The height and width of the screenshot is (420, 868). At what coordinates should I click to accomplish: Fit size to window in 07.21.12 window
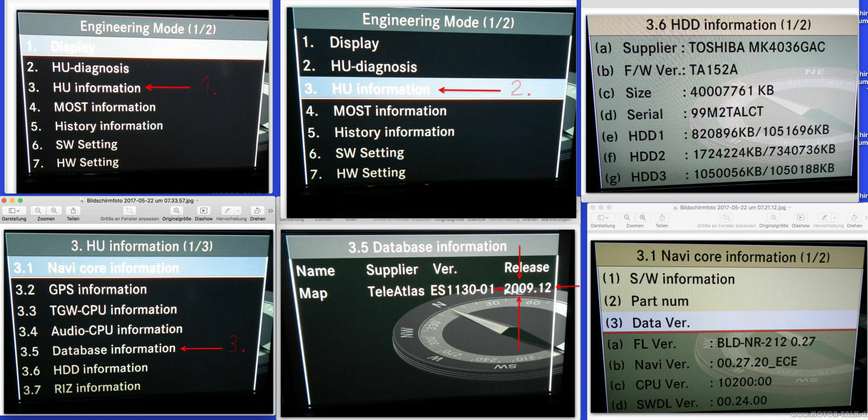(x=726, y=217)
